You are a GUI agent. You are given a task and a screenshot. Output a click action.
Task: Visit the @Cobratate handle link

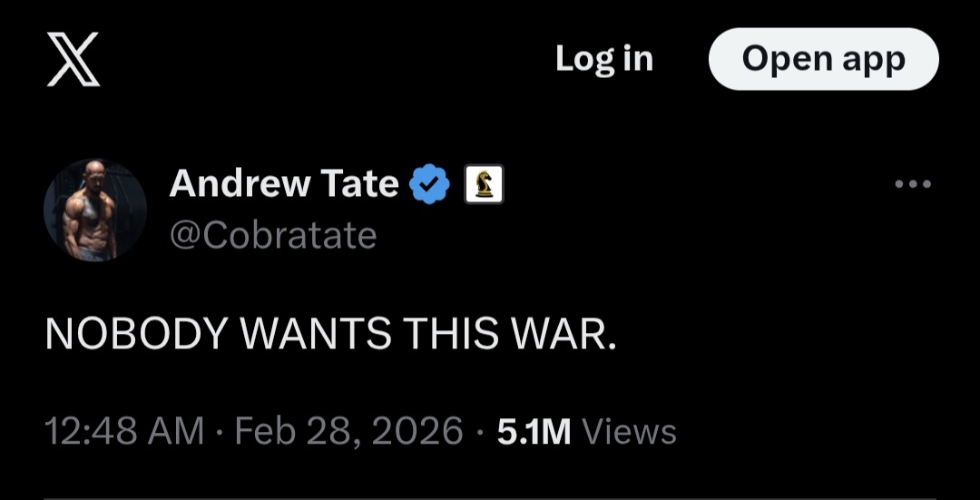[273, 236]
